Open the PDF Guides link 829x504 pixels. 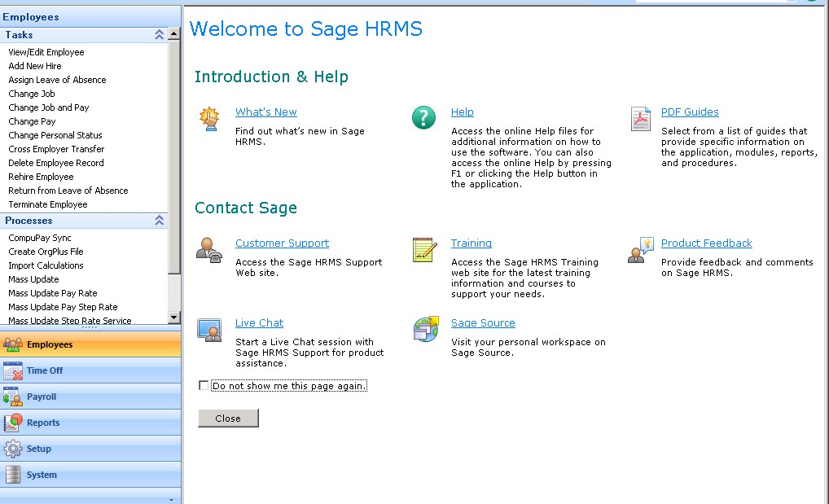690,112
